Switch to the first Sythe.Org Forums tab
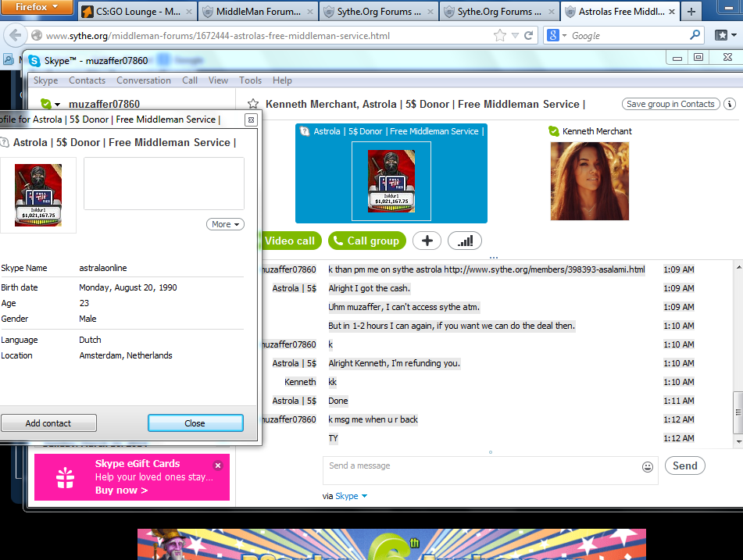Viewport: 743px width, 560px height. point(379,12)
